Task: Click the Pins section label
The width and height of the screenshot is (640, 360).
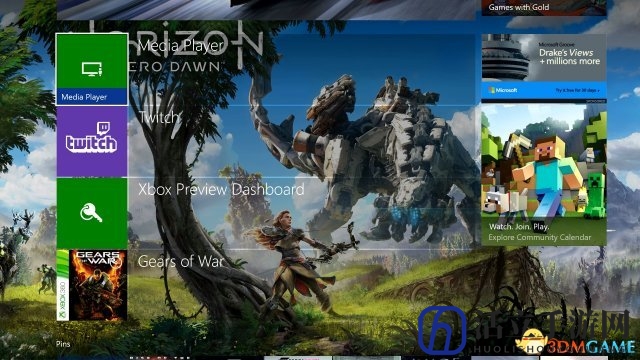Action: click(x=63, y=344)
